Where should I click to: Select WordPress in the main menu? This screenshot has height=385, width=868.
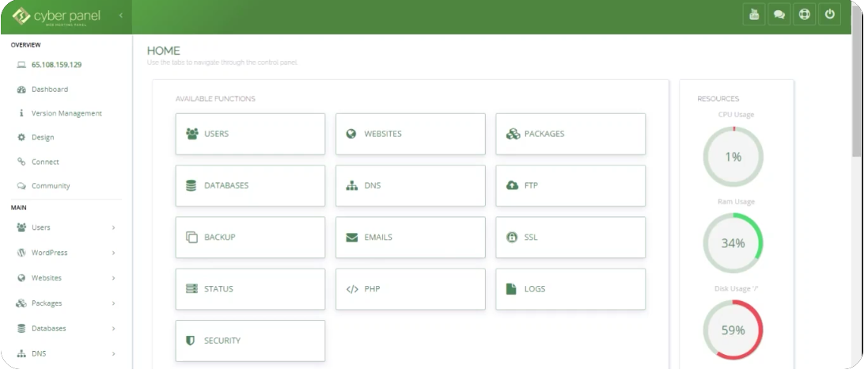(49, 253)
